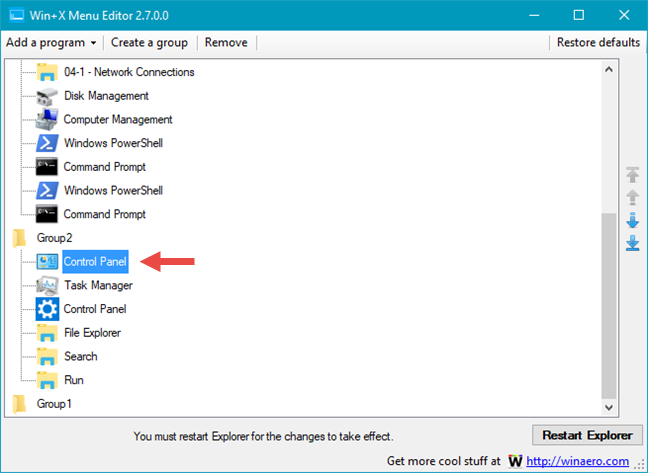Click the move-to-top arrow icon

[632, 175]
